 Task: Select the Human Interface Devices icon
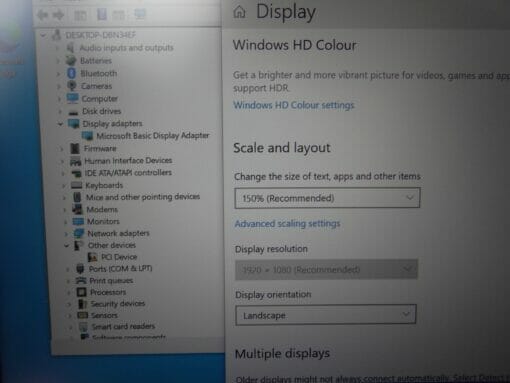coord(76,161)
